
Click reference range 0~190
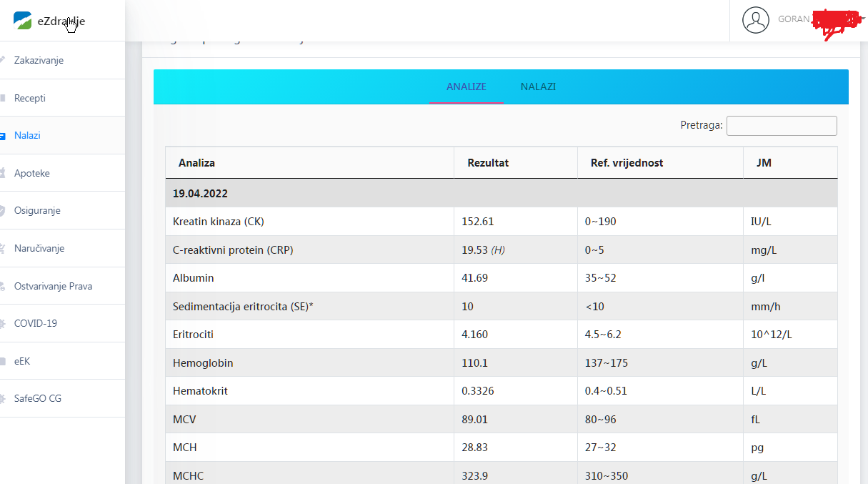pyautogui.click(x=601, y=222)
